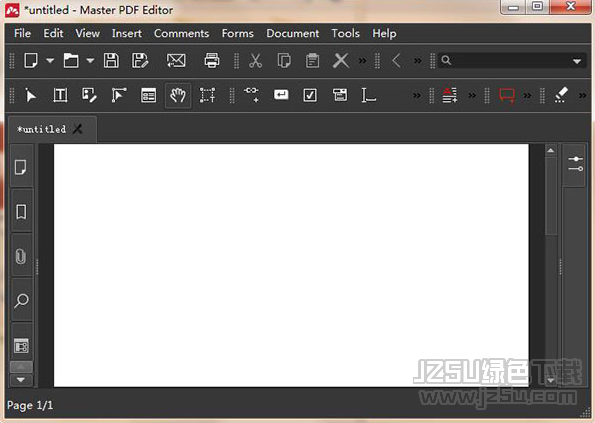
Task: Click the Edit Text tool icon
Action: click(x=60, y=95)
